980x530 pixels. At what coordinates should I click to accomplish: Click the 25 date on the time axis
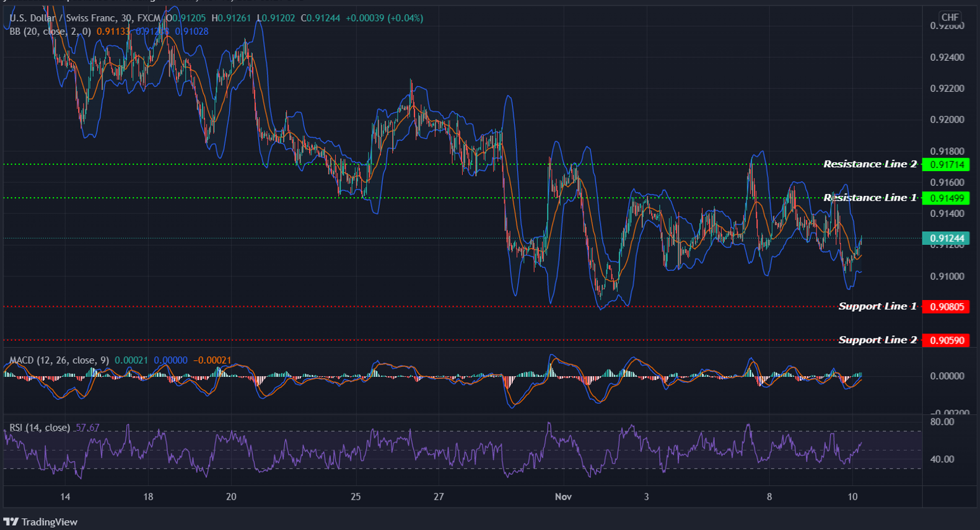[356, 497]
